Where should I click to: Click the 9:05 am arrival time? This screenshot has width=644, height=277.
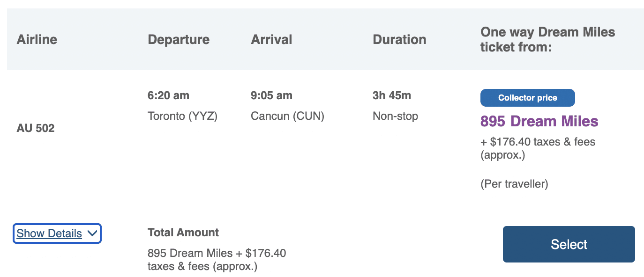[271, 95]
